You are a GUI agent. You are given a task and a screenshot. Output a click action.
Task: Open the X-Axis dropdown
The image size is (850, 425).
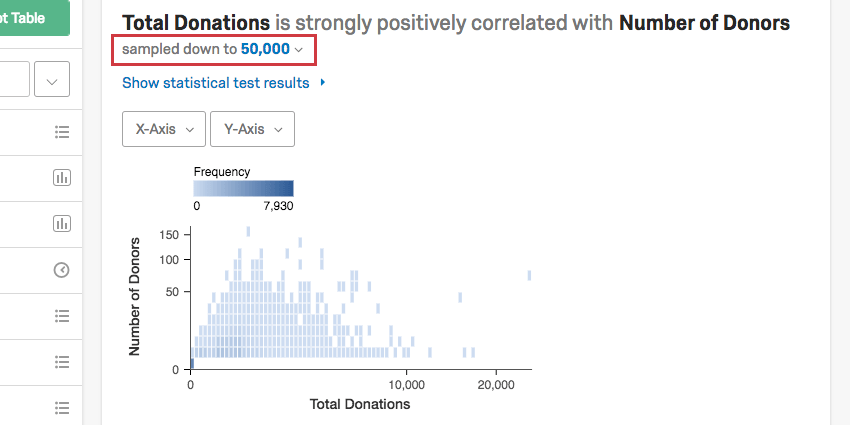(164, 129)
